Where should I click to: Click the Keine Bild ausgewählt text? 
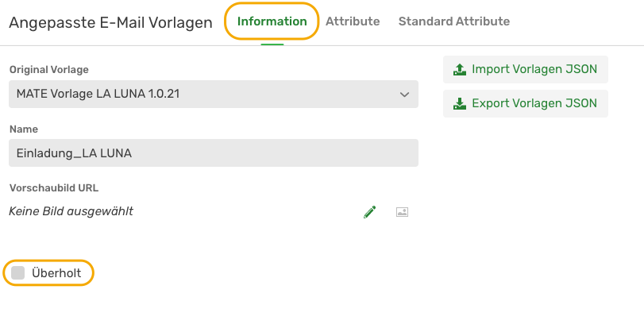click(71, 211)
